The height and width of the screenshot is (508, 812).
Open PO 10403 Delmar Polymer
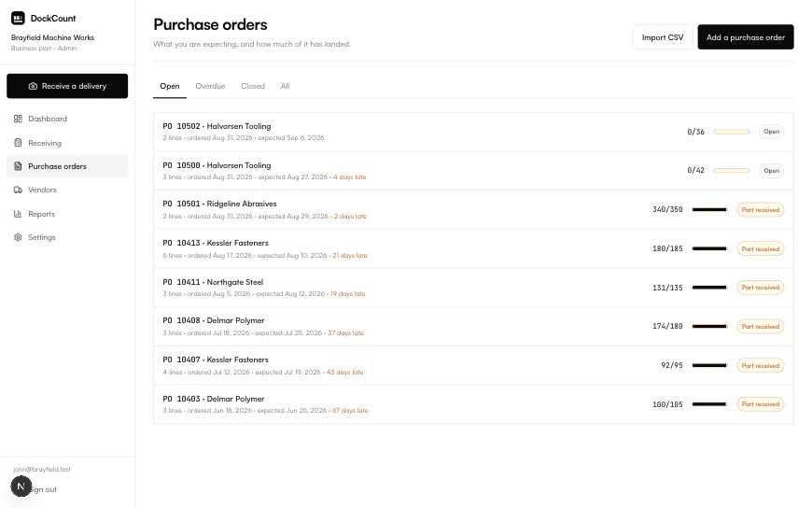473,404
